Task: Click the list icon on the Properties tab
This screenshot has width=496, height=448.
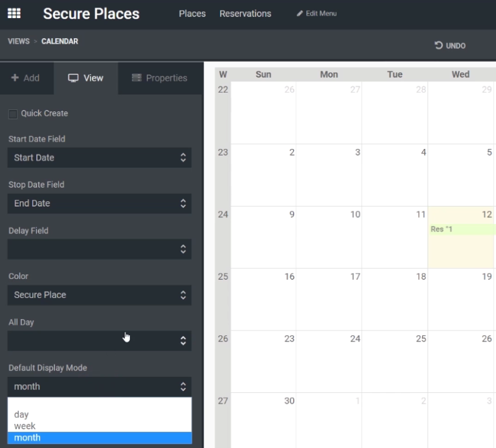Action: click(137, 78)
